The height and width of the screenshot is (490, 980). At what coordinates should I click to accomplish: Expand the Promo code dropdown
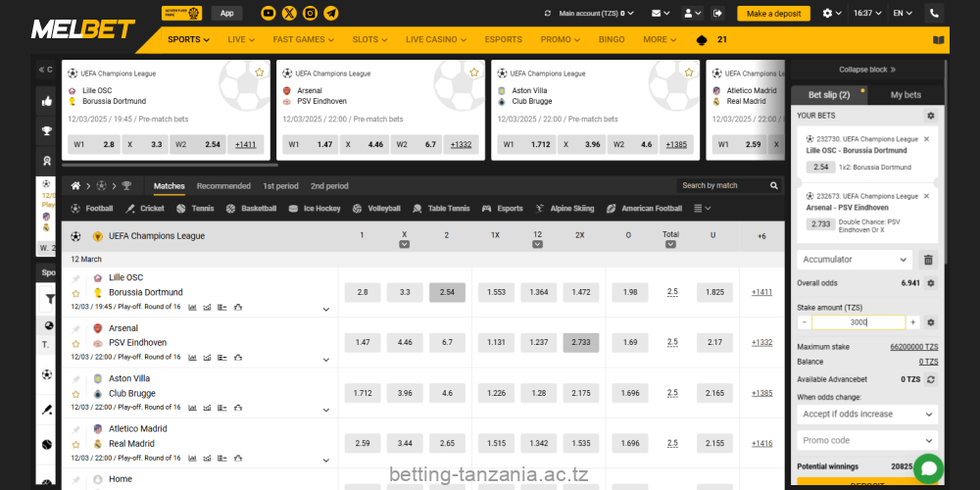point(867,440)
